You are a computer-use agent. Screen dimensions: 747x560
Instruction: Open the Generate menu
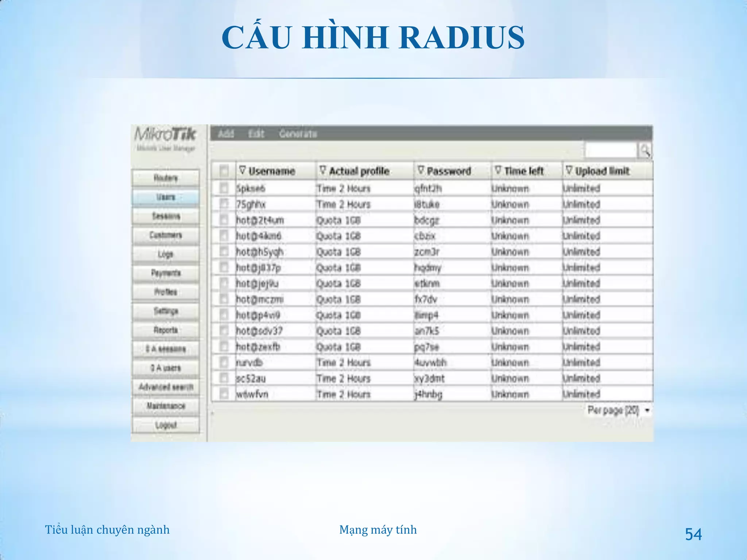pos(298,134)
